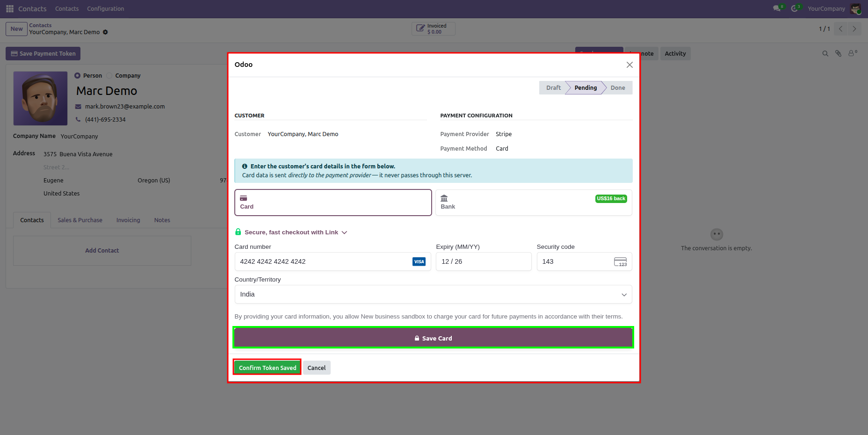Go to the next record arrow
Viewport: 868px width, 435px height.
coord(854,29)
